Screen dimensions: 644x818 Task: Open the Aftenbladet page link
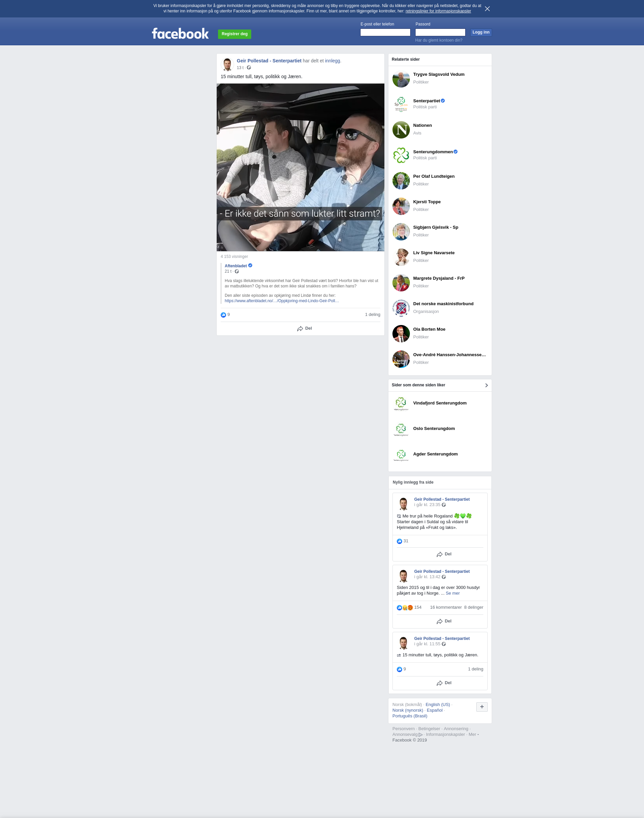point(236,266)
